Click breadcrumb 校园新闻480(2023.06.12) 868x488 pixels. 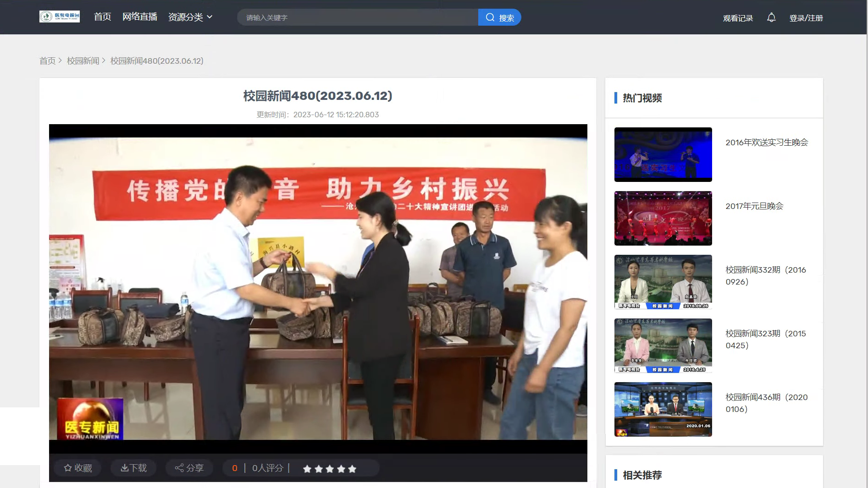pos(157,60)
